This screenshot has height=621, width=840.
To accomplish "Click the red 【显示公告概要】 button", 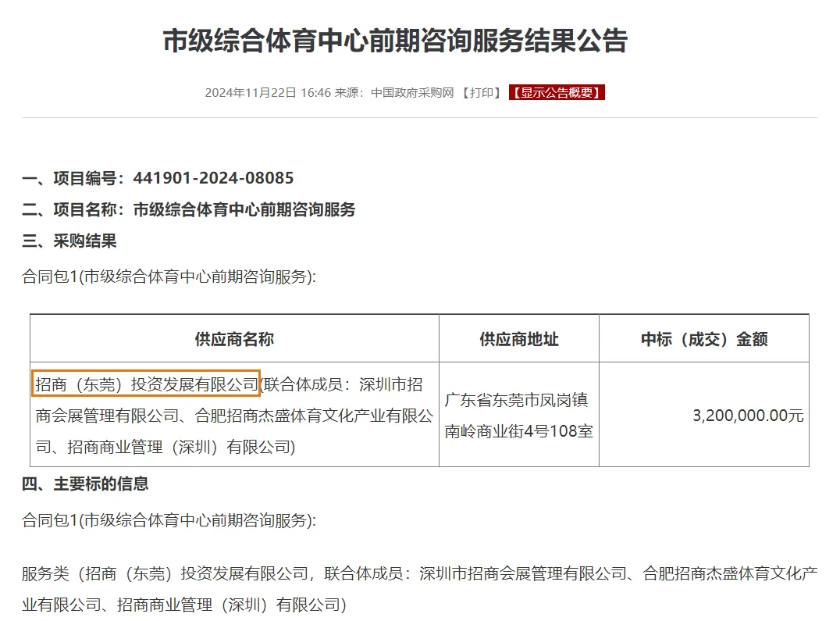I will tap(557, 93).
